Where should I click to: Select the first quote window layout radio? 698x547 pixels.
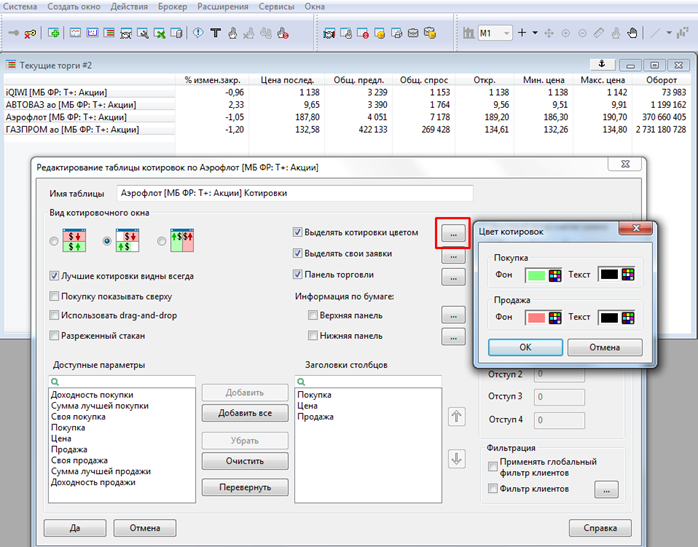click(x=54, y=241)
